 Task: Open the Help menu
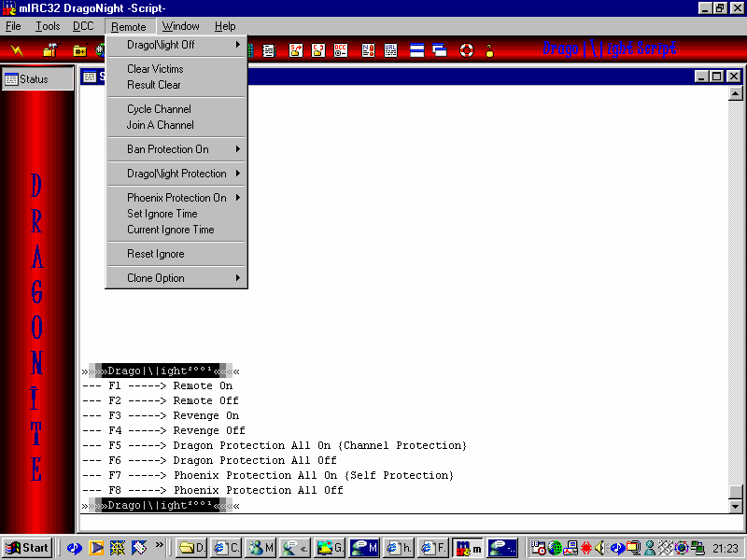pyautogui.click(x=225, y=26)
